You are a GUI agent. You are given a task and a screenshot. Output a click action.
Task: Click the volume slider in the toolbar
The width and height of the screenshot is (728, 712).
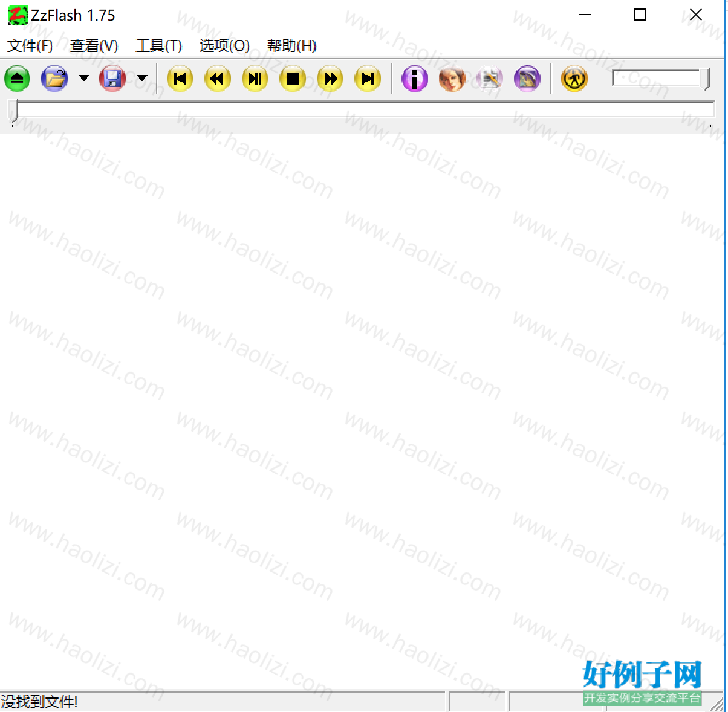(x=661, y=79)
